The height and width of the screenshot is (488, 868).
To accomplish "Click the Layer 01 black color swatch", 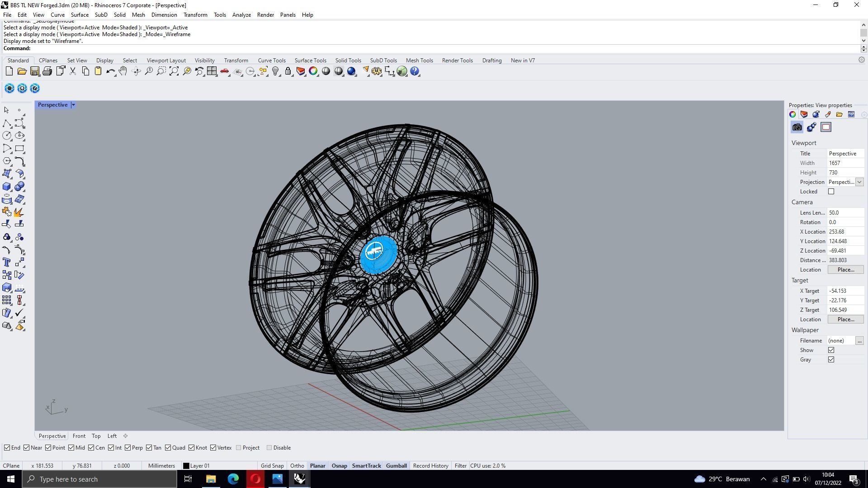I will [x=186, y=466].
